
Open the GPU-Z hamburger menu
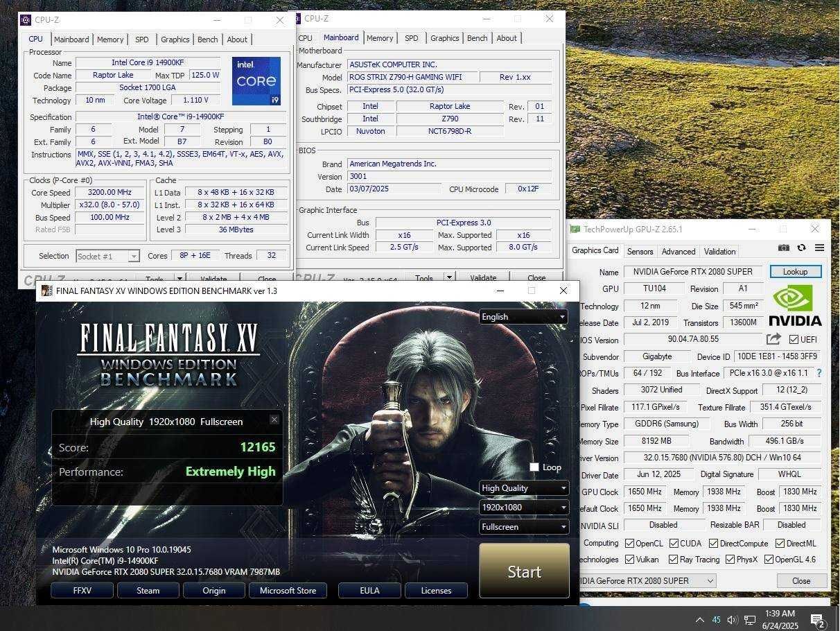[819, 248]
